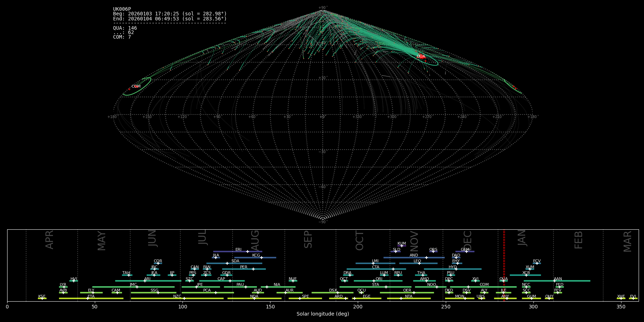Click the QUA radiant label on sky map
Screen dimensions: 644x322
pyautogui.click(x=421, y=57)
